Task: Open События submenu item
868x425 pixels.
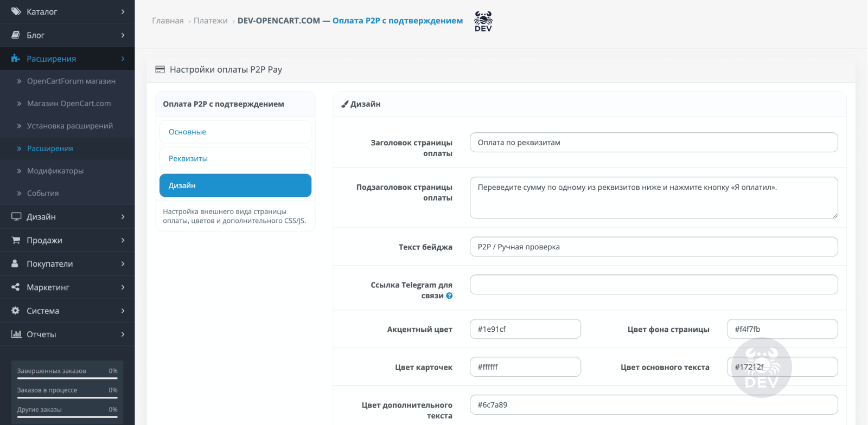Action: click(x=67, y=193)
